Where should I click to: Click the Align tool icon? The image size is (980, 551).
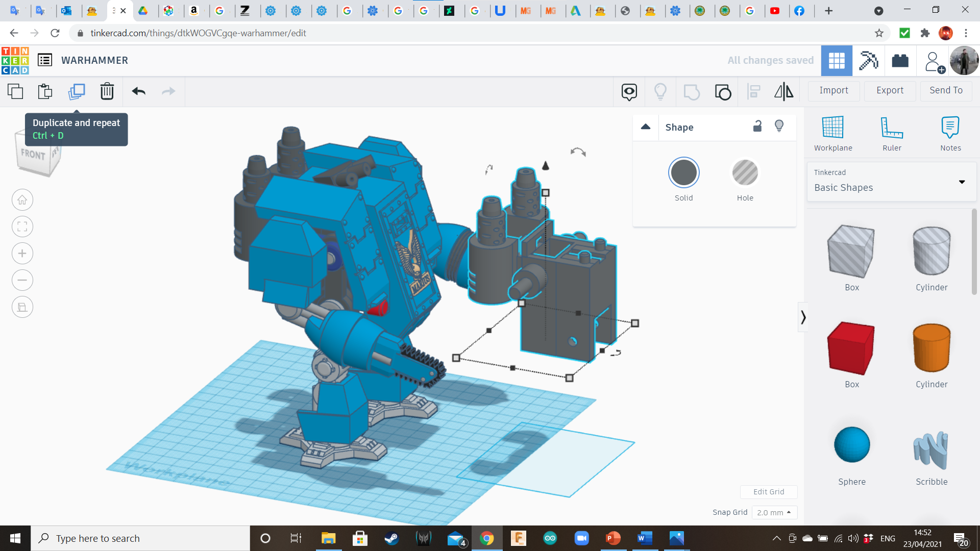(753, 91)
